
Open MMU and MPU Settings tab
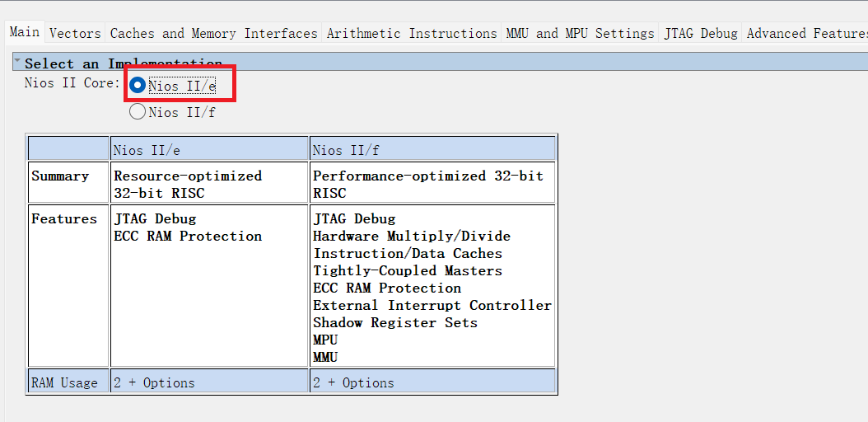coord(580,34)
